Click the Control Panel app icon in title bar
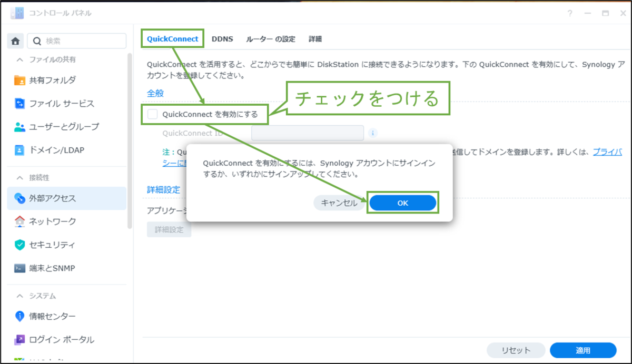 [17, 13]
